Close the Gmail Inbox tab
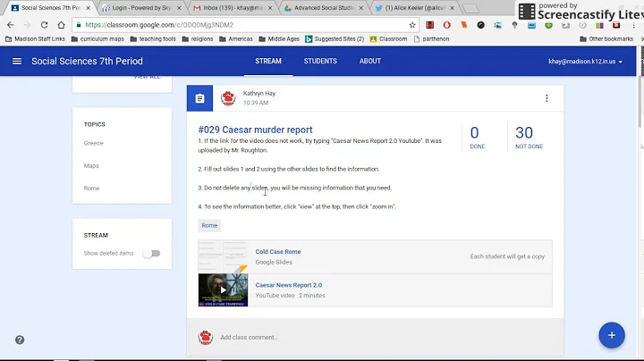The height and width of the screenshot is (361, 644). click(270, 8)
